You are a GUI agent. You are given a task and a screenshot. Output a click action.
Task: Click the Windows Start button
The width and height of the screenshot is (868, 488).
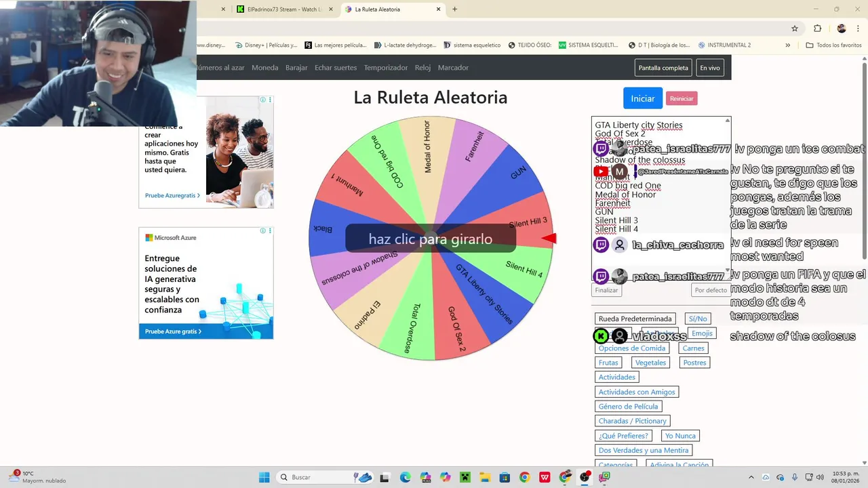tap(264, 477)
